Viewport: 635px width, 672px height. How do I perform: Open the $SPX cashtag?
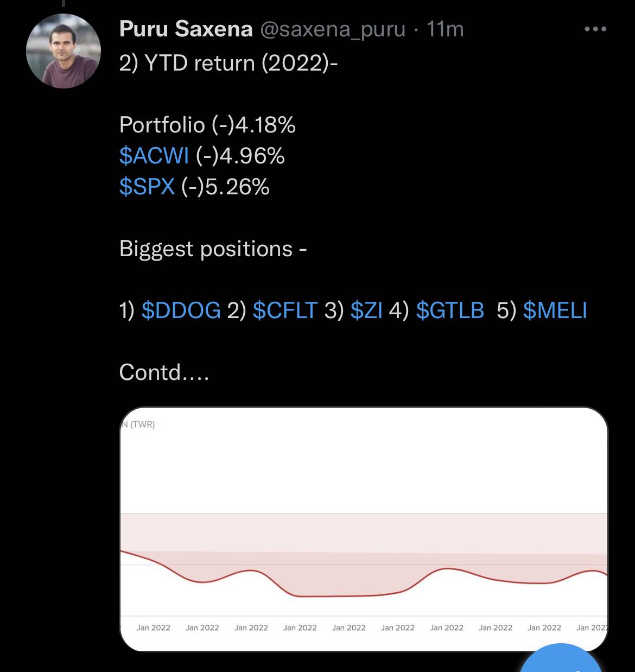click(147, 187)
